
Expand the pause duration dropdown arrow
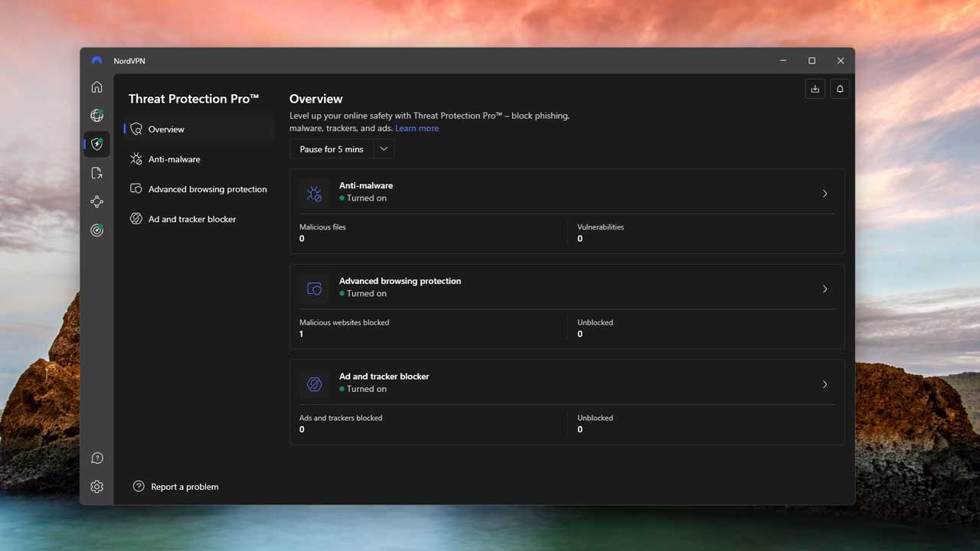coord(384,149)
